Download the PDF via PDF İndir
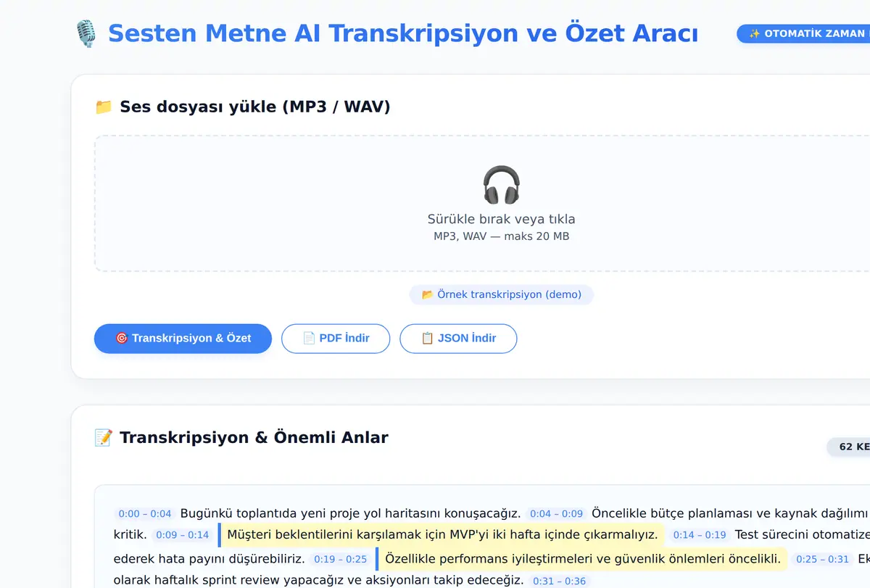870x588 pixels. (x=336, y=339)
